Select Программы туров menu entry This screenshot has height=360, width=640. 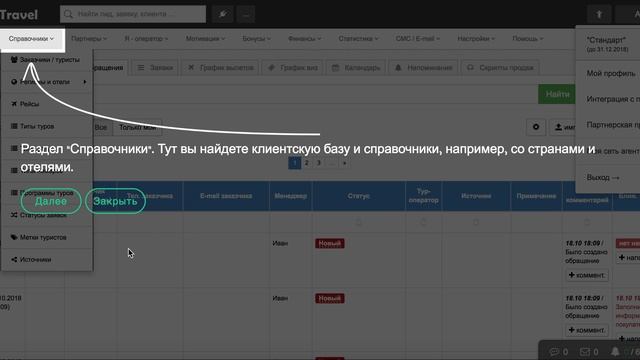(x=47, y=193)
